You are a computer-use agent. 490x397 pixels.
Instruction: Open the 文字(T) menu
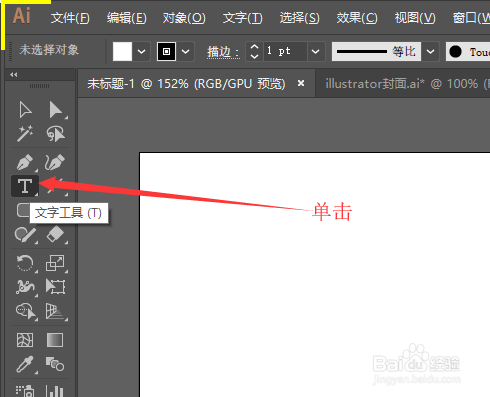242,18
